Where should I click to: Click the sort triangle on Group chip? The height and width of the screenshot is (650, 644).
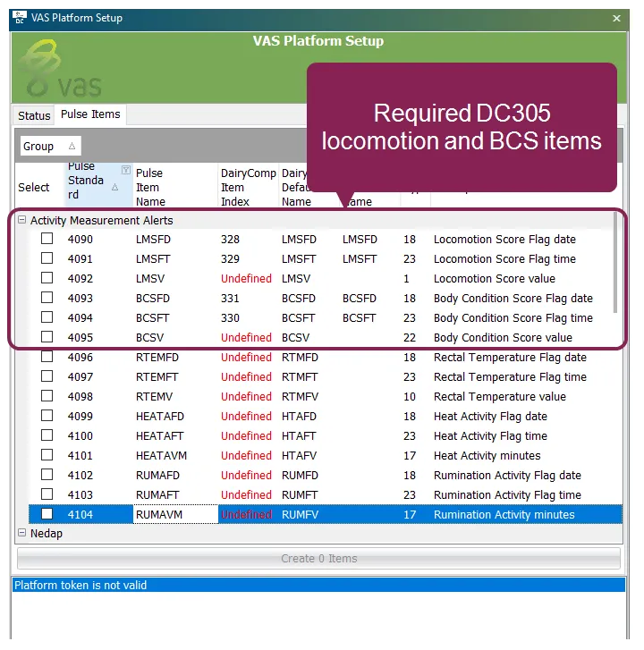[72, 146]
